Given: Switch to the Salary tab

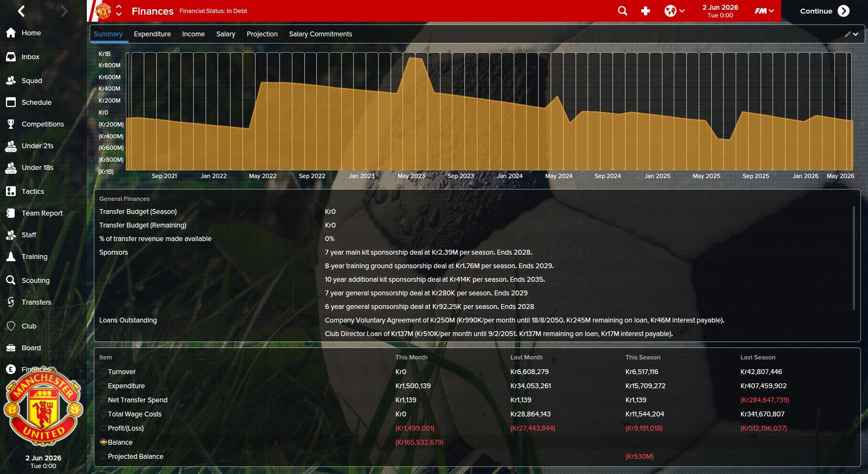Looking at the screenshot, I should tap(226, 34).
